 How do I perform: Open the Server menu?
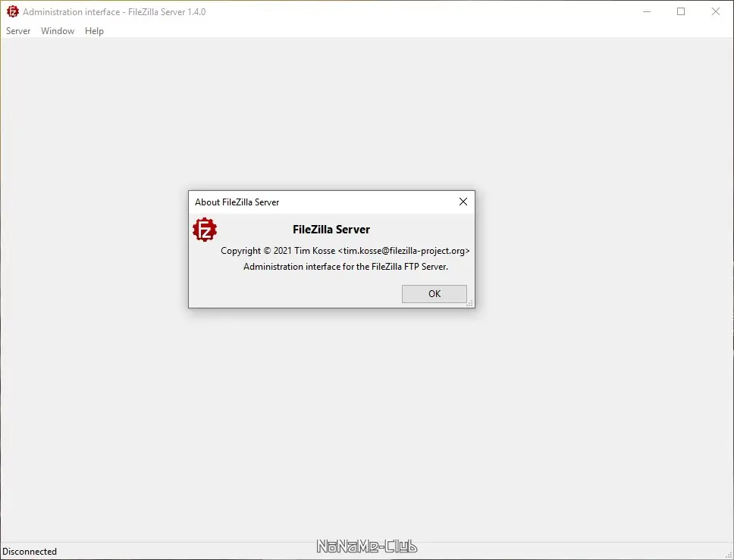(x=18, y=31)
